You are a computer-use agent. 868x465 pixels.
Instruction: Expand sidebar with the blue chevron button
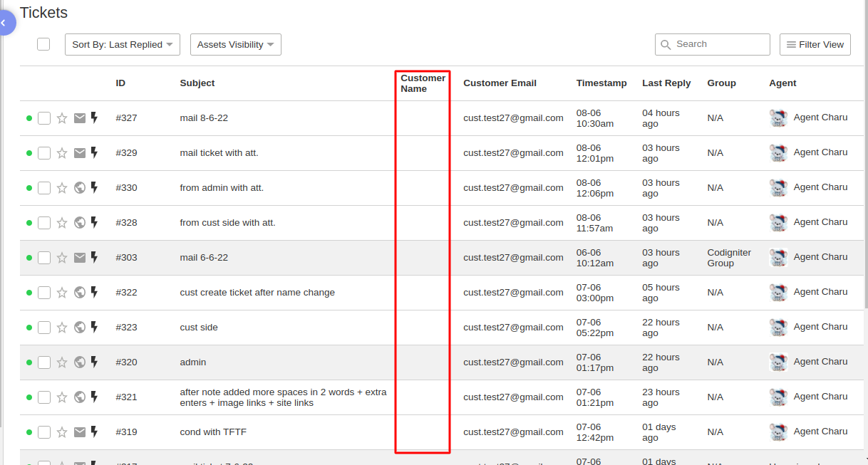(6, 23)
